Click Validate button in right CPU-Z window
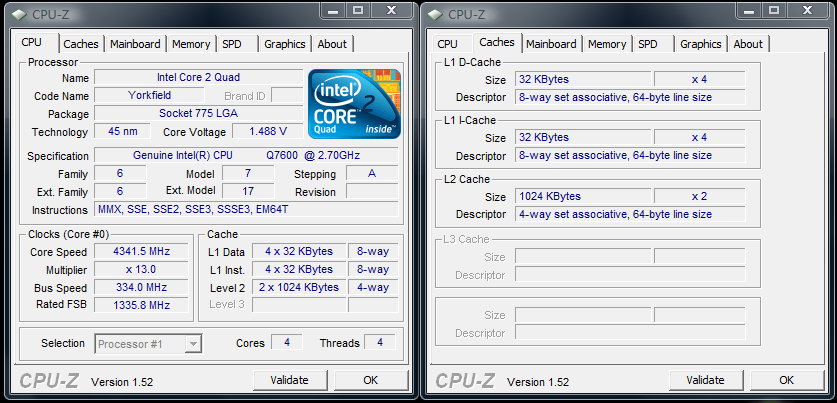Image resolution: width=837 pixels, height=403 pixels. 706,380
